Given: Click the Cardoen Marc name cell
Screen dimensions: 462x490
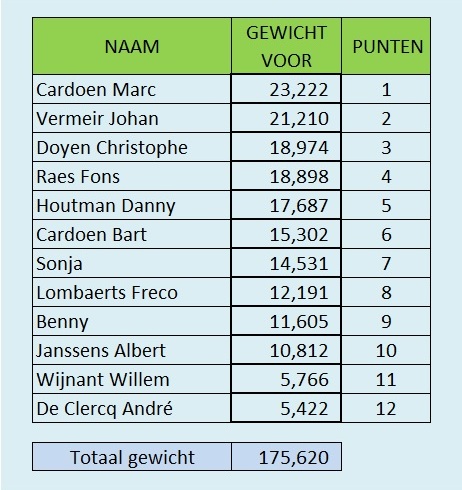Looking at the screenshot, I should click(x=132, y=89).
